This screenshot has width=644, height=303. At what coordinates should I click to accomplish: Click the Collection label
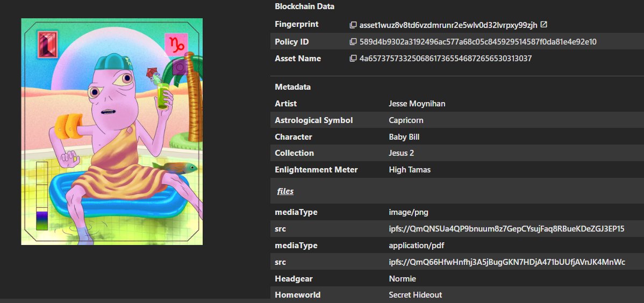coord(294,153)
